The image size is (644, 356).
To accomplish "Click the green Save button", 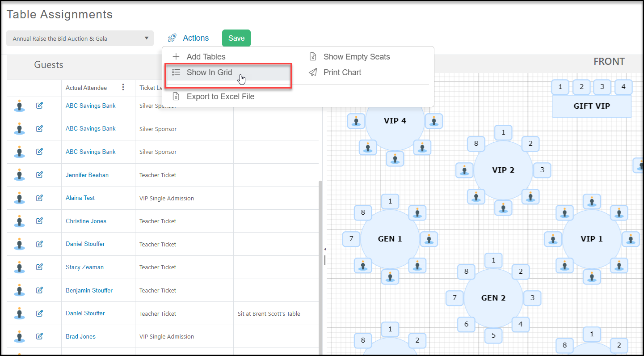I will pyautogui.click(x=236, y=38).
